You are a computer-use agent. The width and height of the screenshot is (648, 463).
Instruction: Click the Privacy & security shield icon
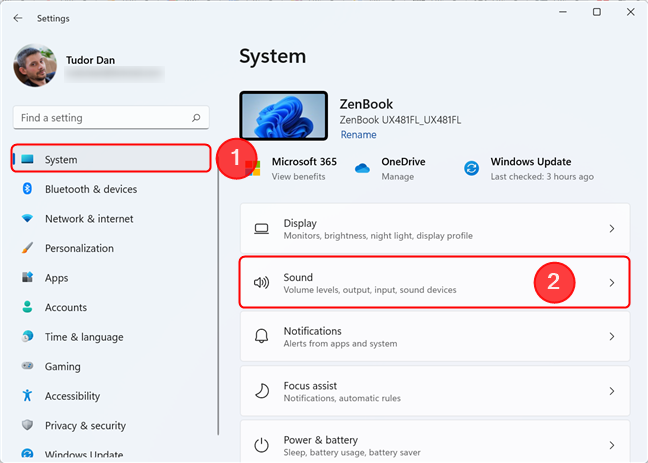pos(27,425)
